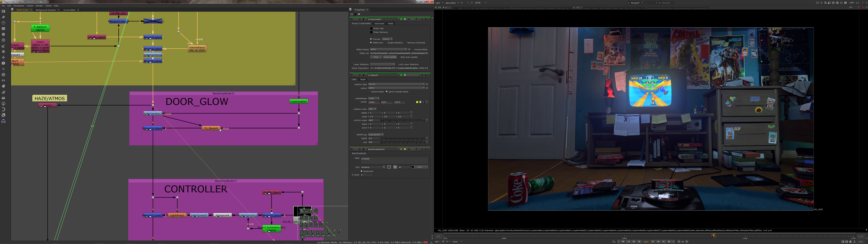Viewport: 868px width, 244px height.
Task: Open the Draw (paintbrush) node menu
Action: coord(3,17)
